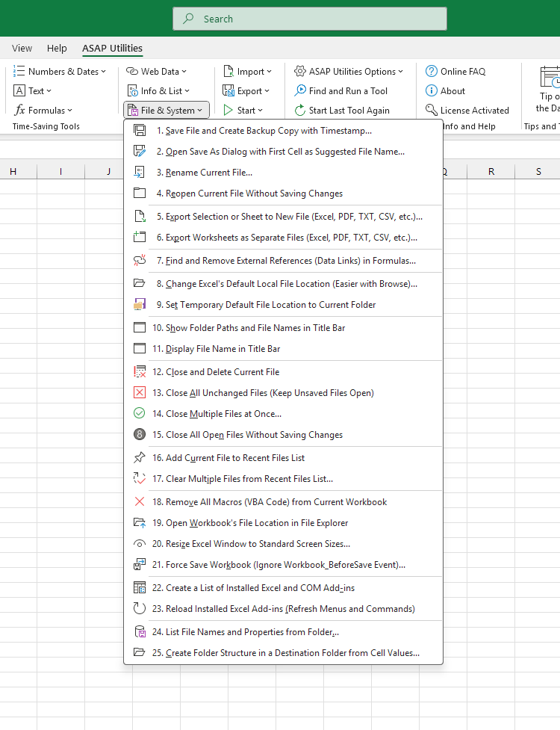
Task: Open the Help ribbon tab
Action: click(x=57, y=49)
